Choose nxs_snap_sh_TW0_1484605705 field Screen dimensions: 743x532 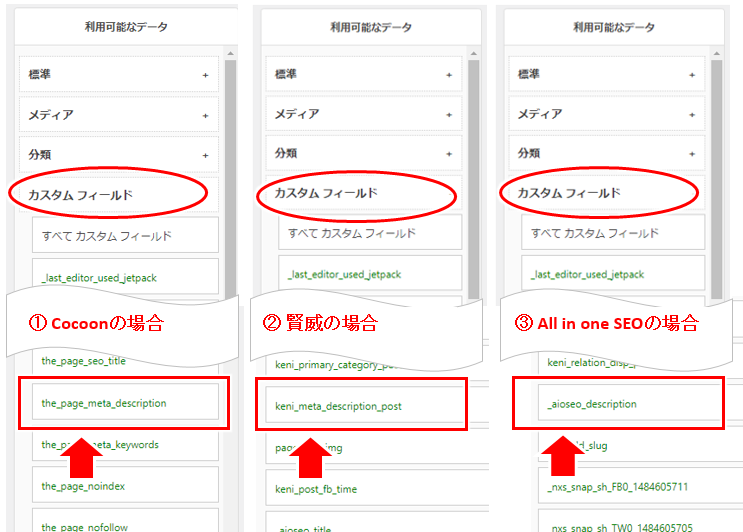(x=640, y=521)
